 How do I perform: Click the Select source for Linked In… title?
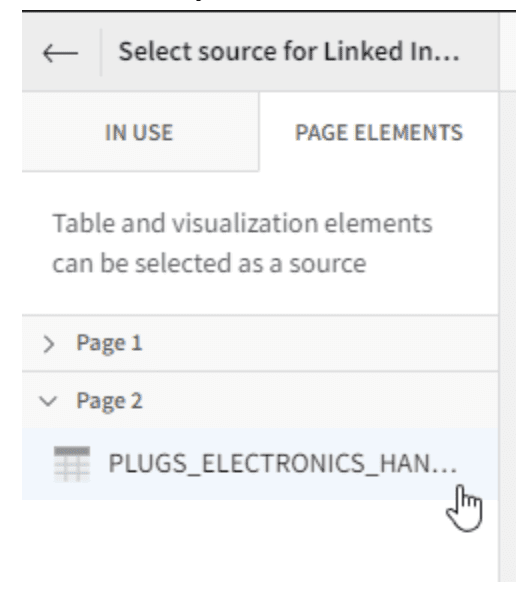coord(289,52)
